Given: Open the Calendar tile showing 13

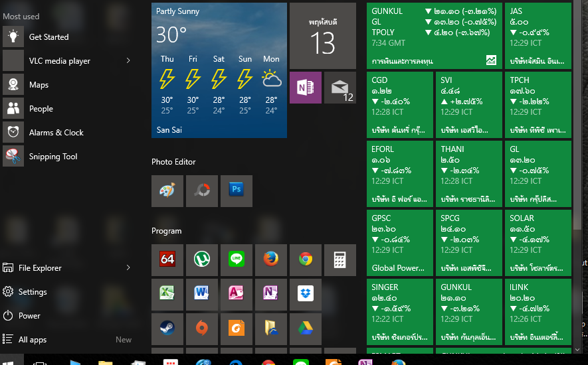Looking at the screenshot, I should pos(322,36).
